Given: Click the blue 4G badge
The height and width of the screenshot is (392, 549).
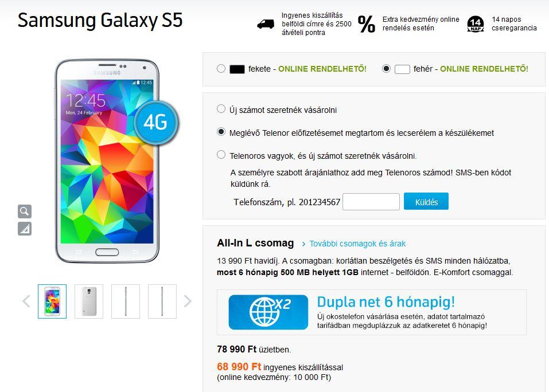Looking at the screenshot, I should coord(156,123).
